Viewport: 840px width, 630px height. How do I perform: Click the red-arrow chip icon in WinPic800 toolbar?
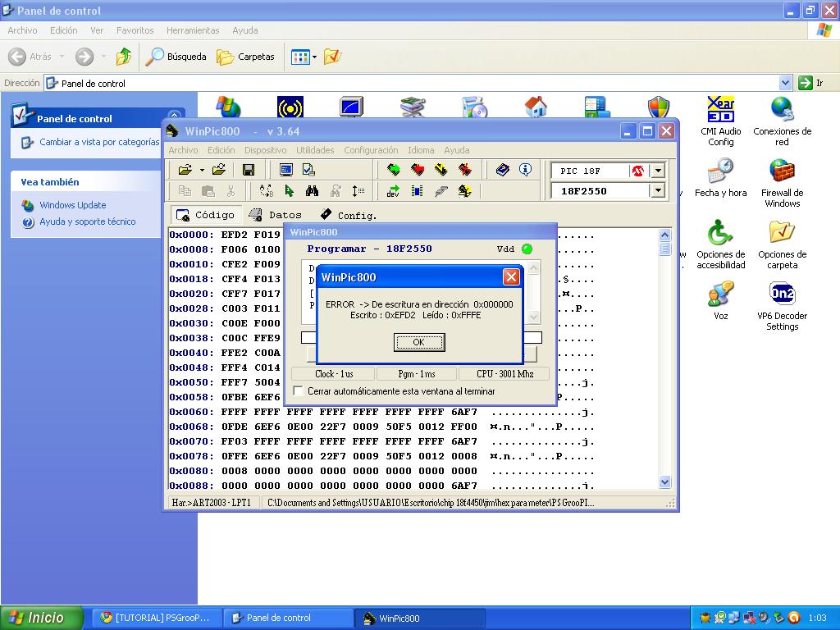(x=418, y=170)
